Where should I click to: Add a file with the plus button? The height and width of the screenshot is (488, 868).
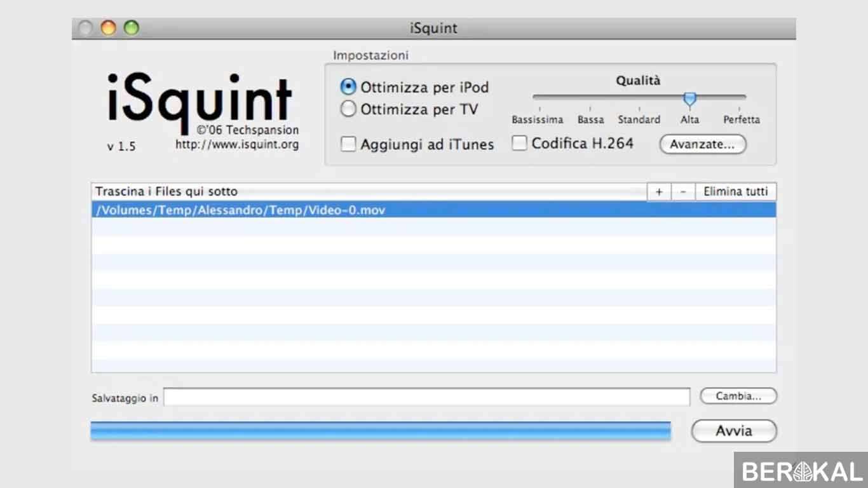pyautogui.click(x=659, y=192)
